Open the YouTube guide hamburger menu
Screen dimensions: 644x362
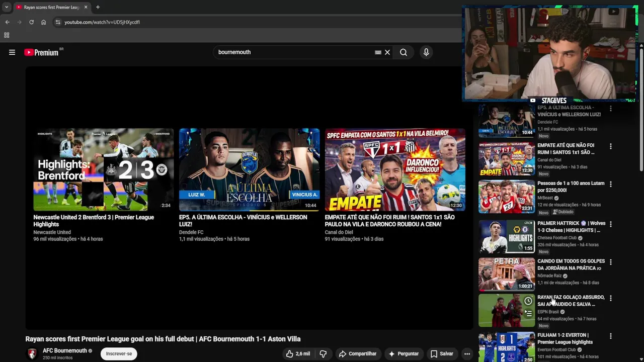[12, 52]
